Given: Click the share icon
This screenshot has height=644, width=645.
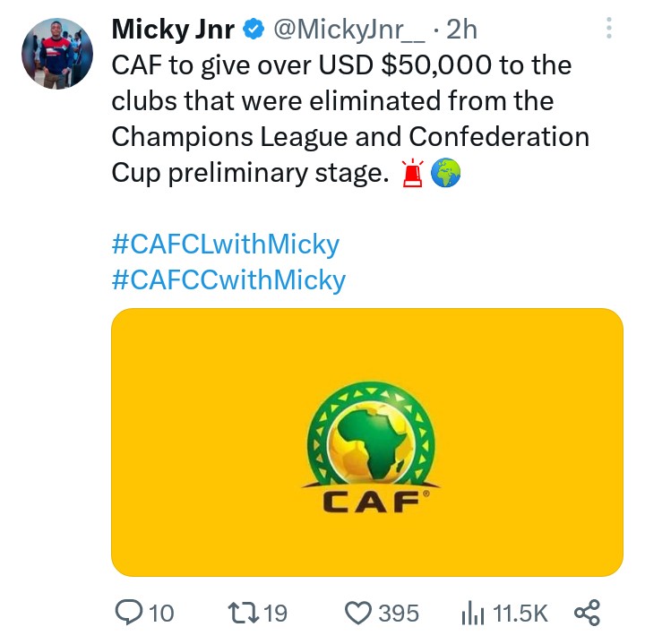Looking at the screenshot, I should coord(586,613).
